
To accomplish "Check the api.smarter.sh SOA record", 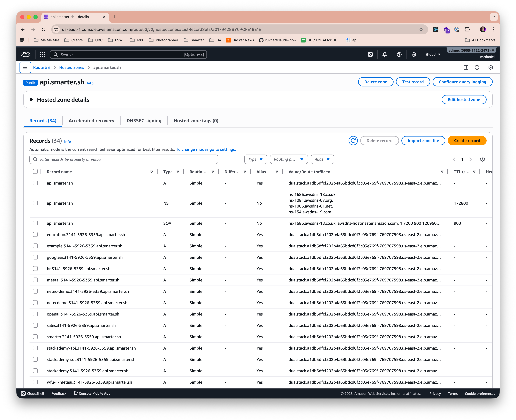I will point(35,223).
